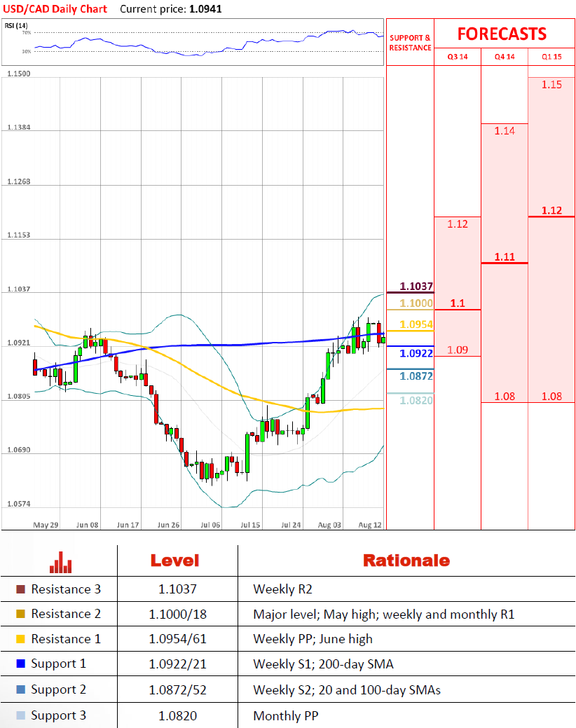Viewport: 576px width, 728px height.
Task: Click the 1.1000/18 level table cell
Action: click(x=177, y=614)
